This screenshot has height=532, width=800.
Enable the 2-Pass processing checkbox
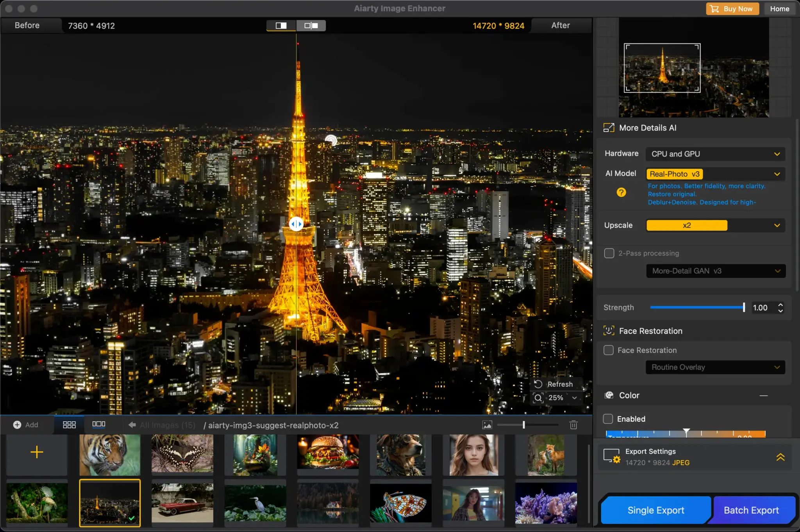(x=609, y=253)
